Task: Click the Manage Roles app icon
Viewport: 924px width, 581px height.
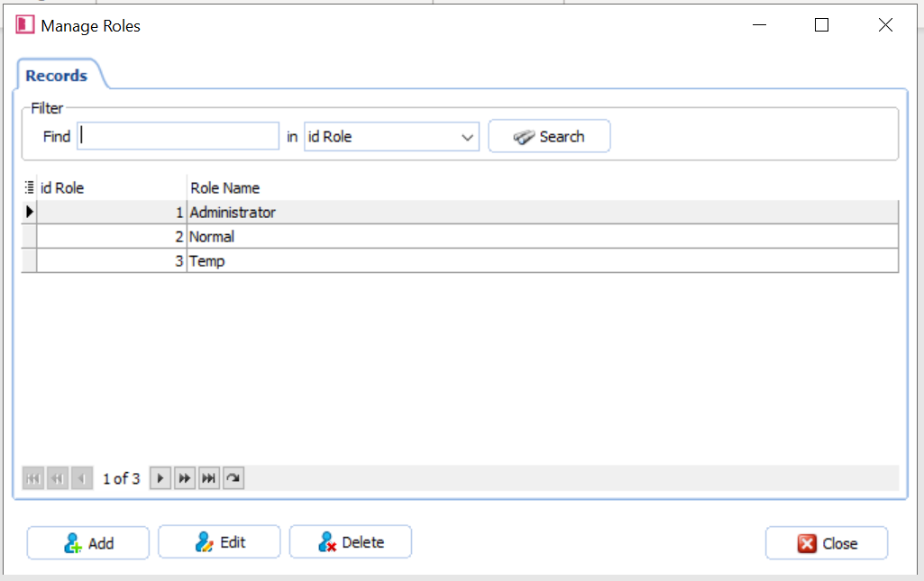Action: [24, 24]
